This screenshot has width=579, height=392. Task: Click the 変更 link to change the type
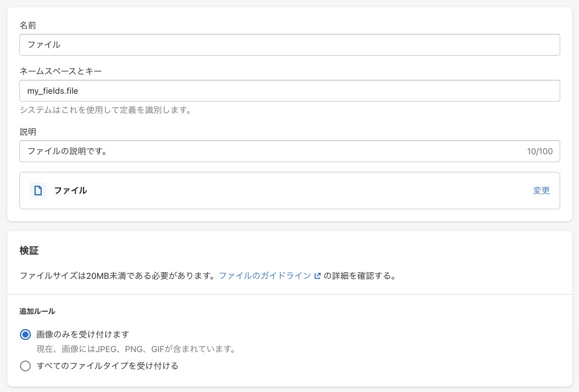[x=541, y=191]
